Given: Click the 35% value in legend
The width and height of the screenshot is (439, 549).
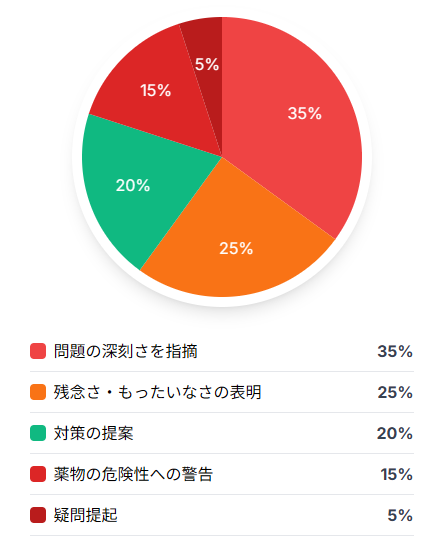Looking at the screenshot, I should tap(395, 351).
